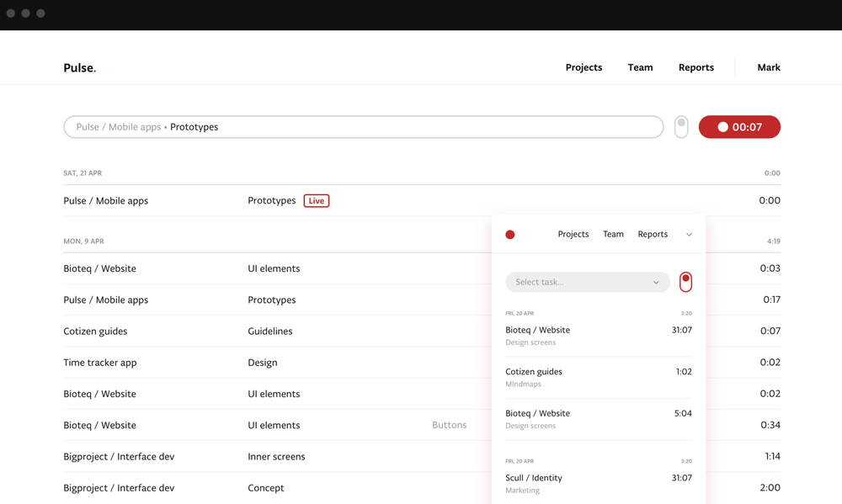Viewport: 842px width, 504px height.
Task: Open the Team section
Action: 640,67
